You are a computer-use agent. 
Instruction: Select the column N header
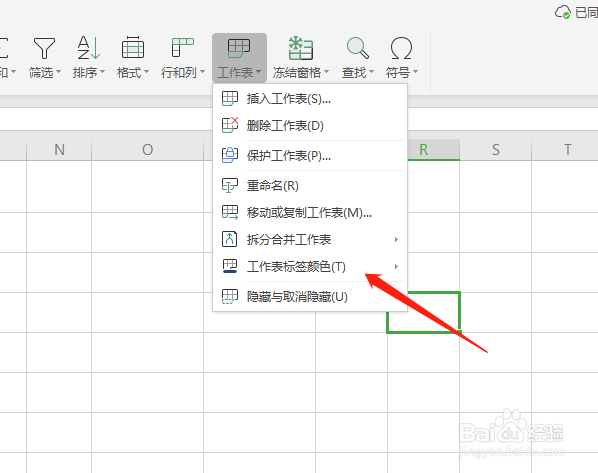pyautogui.click(x=59, y=150)
